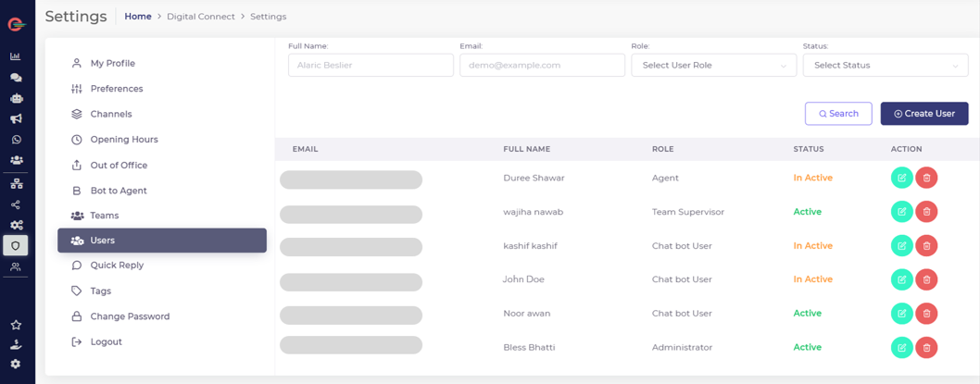Open the Select Status dropdown

885,65
